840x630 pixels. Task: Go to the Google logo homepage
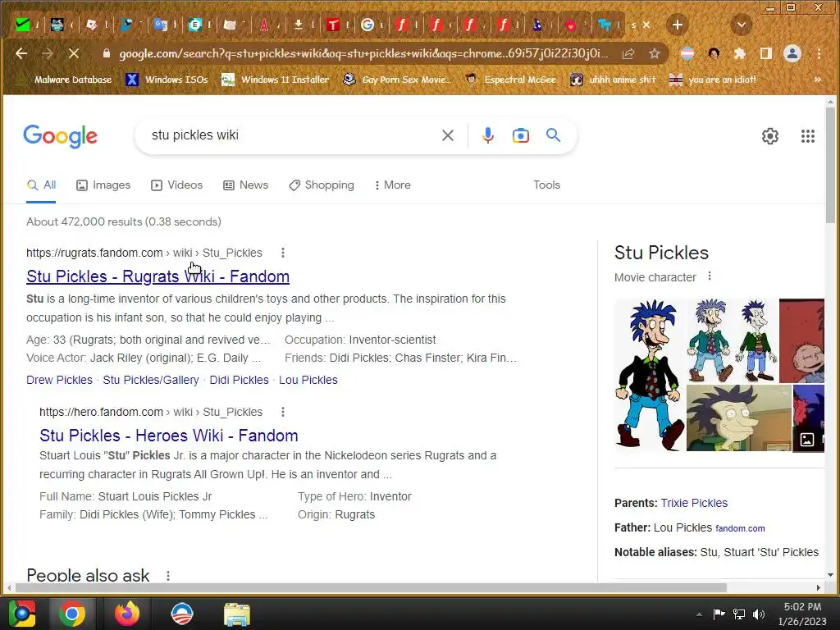tap(60, 136)
